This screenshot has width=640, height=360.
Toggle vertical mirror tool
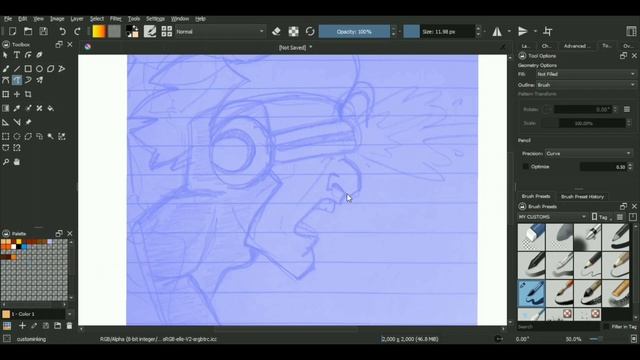point(523,31)
